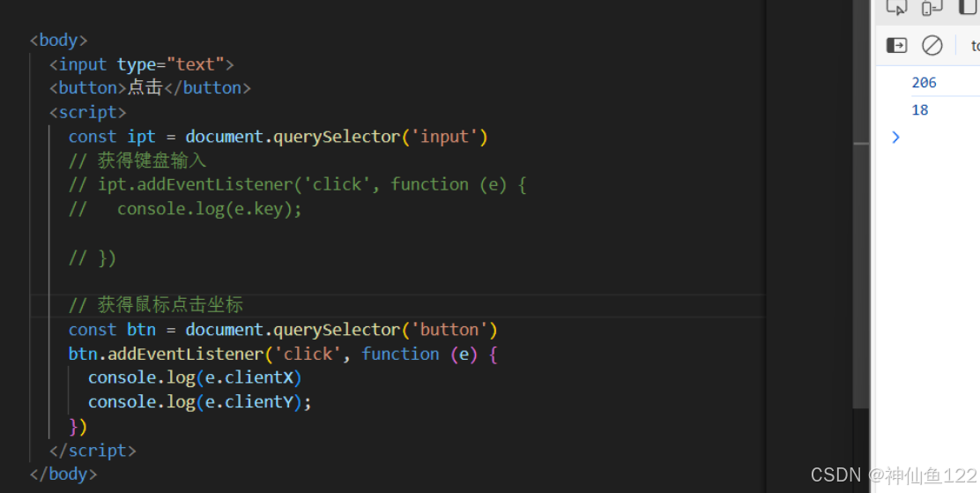The image size is (980, 493).
Task: Click the closing </body> tag
Action: [x=63, y=474]
